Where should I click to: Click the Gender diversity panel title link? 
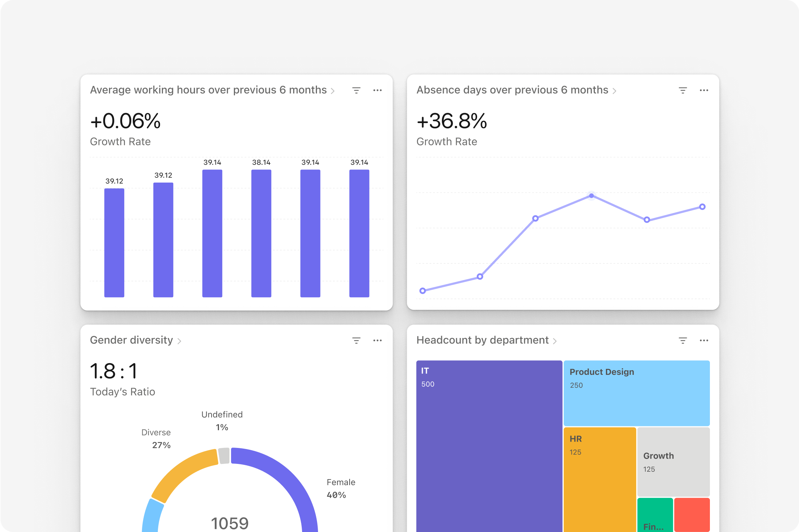(x=132, y=340)
